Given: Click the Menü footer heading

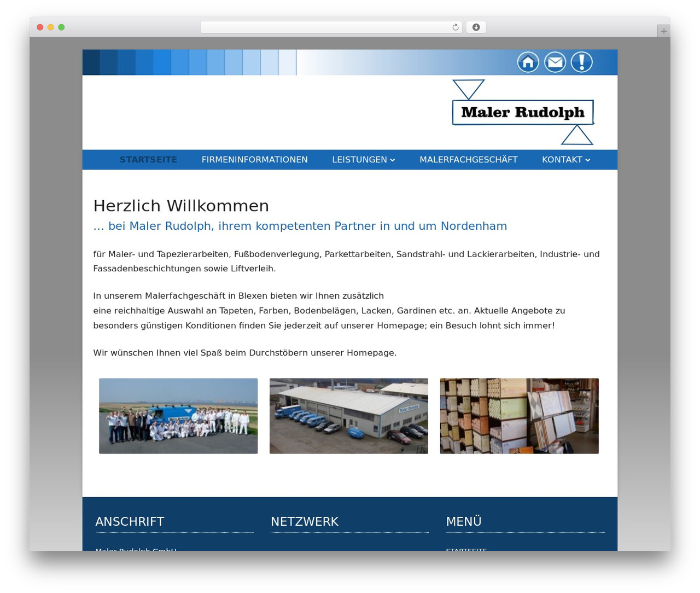Looking at the screenshot, I should pyautogui.click(x=464, y=521).
